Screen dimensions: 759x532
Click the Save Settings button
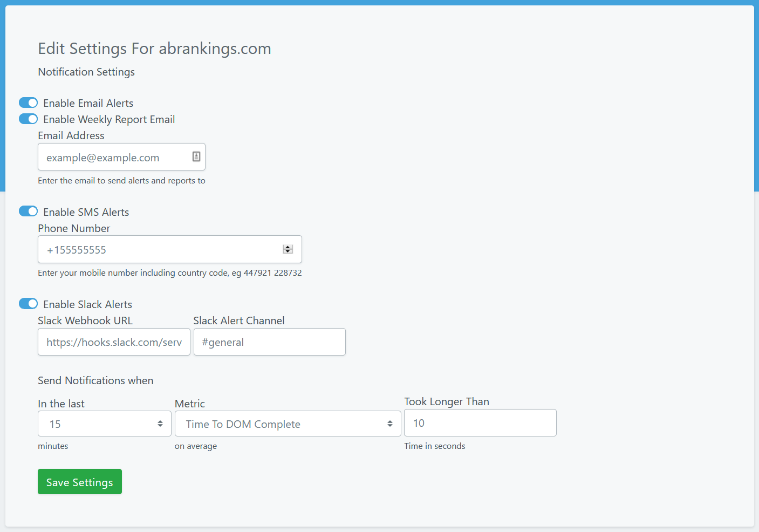point(80,482)
